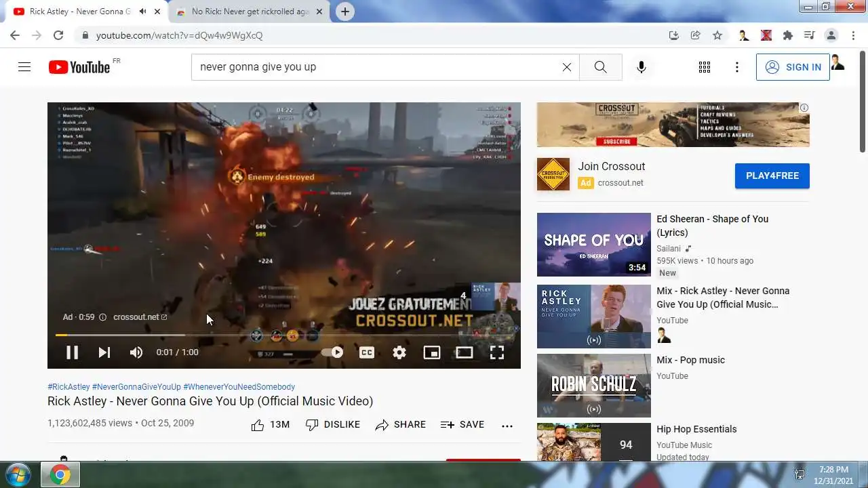Click the PLAY4FREE ad button
Viewport: 868px width, 488px height.
pyautogui.click(x=772, y=176)
